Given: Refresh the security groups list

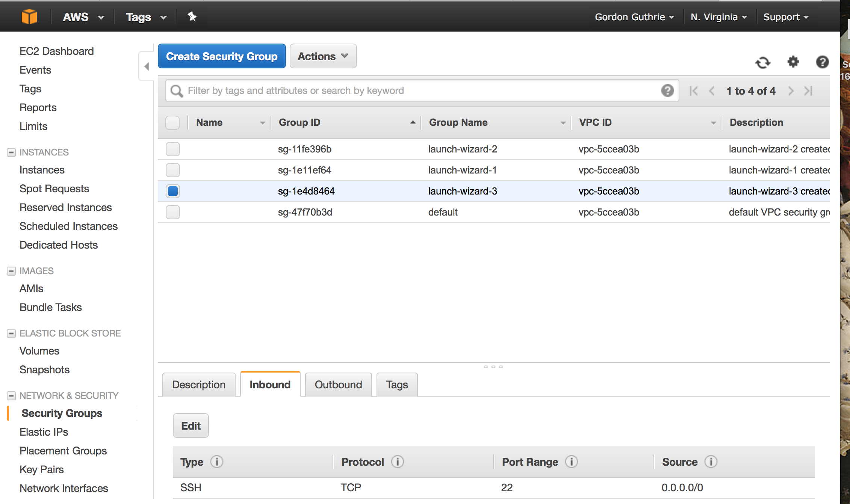Looking at the screenshot, I should click(x=763, y=62).
